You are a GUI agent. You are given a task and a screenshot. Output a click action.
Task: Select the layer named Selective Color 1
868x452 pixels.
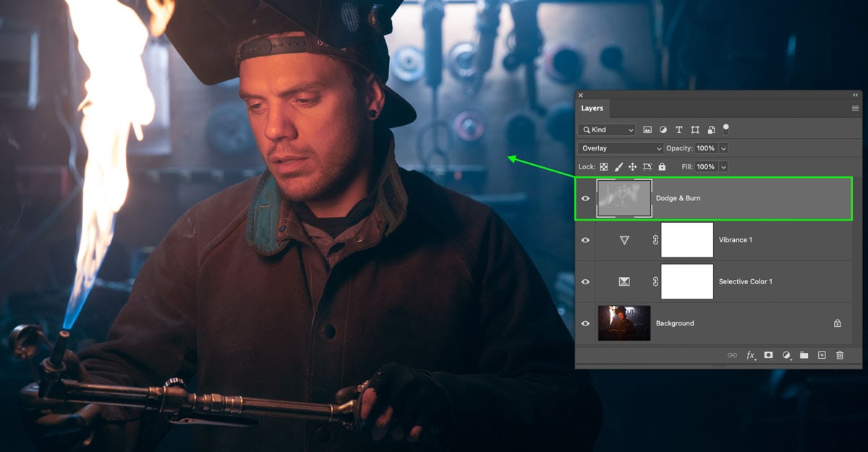tap(746, 282)
